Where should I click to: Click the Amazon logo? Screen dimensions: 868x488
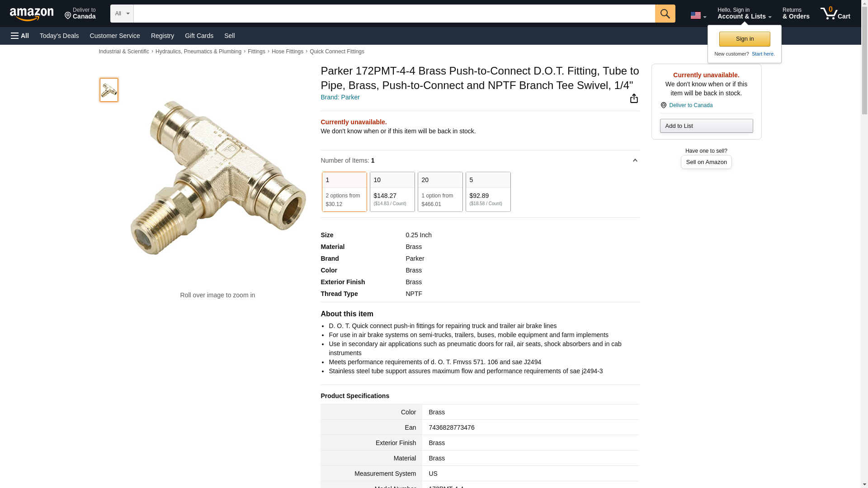[x=32, y=14]
